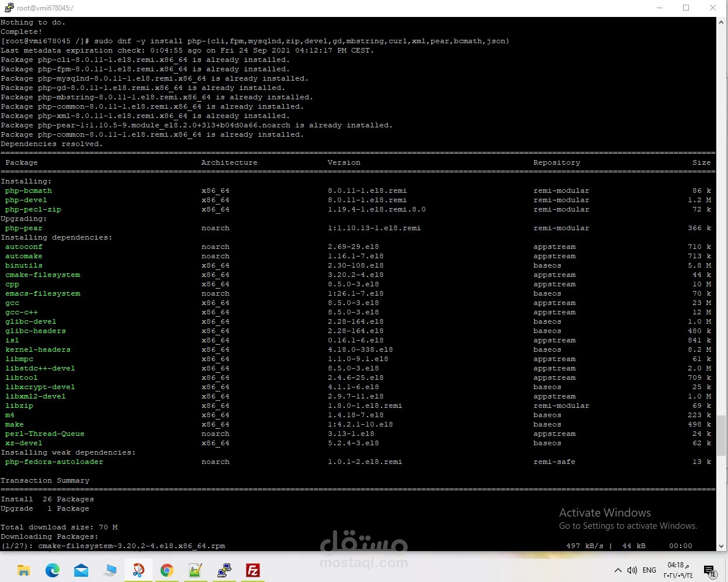Viewport: 728px width, 582px height.
Task: Click the gcc-c++ package name
Action: (22, 312)
